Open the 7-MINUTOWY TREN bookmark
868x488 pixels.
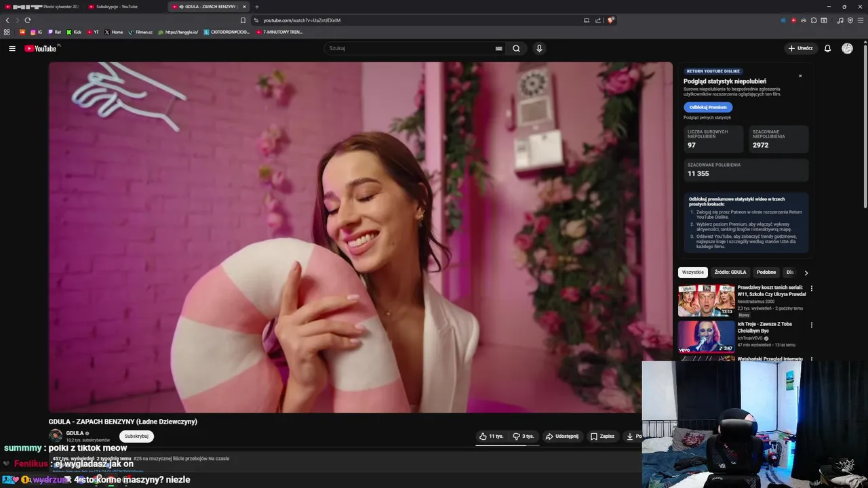[x=279, y=32]
